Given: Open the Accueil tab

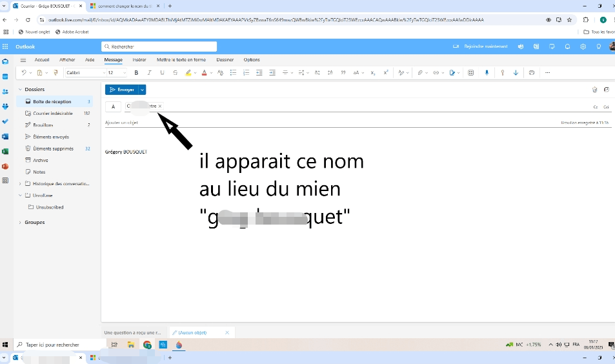Looking at the screenshot, I should point(42,59).
